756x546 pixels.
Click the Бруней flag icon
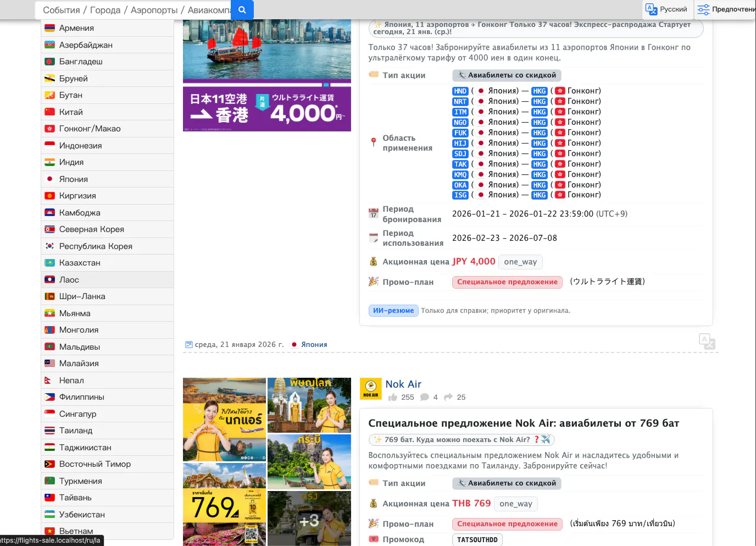(49, 79)
